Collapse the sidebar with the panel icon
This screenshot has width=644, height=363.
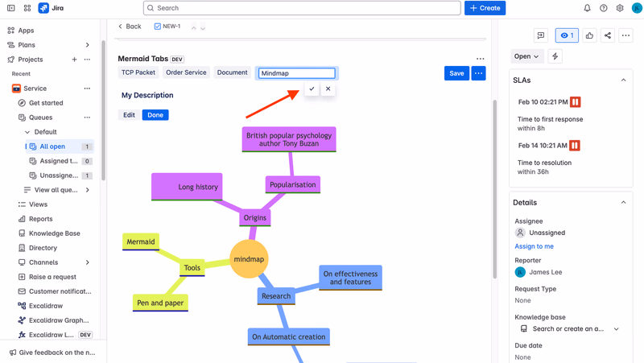click(11, 8)
